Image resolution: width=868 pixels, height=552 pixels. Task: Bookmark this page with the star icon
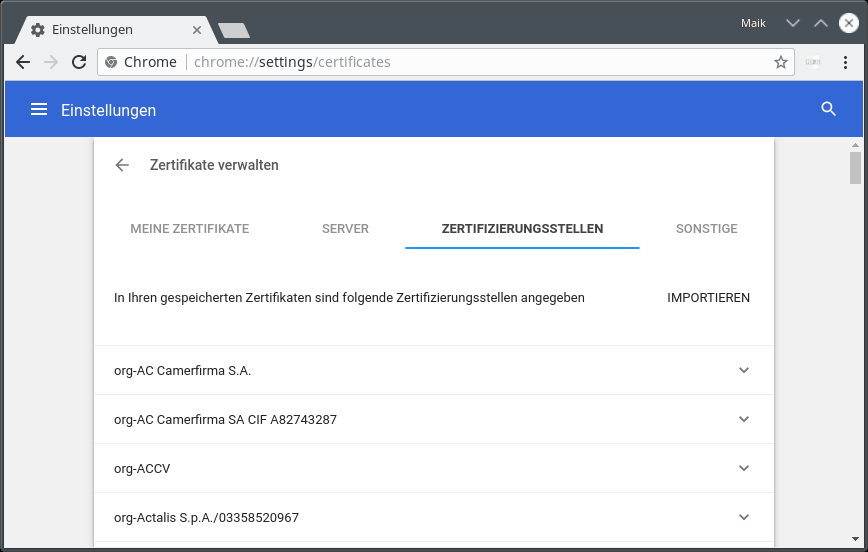780,62
